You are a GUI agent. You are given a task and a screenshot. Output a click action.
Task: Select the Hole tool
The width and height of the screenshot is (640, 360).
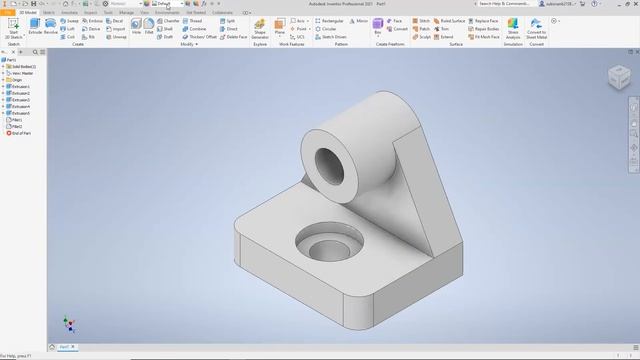(x=136, y=27)
